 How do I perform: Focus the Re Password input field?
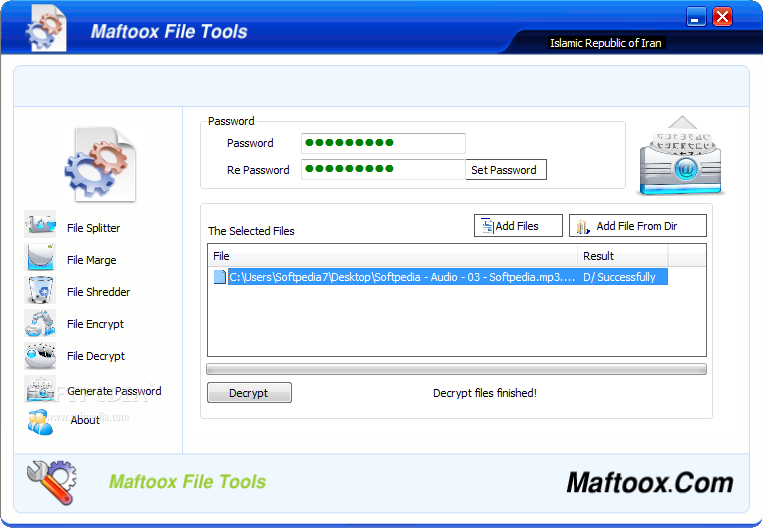383,169
